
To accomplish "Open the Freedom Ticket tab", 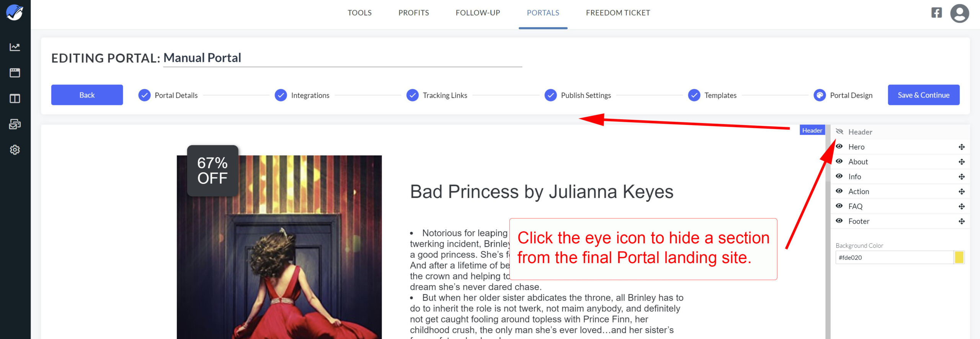I will [x=617, y=13].
